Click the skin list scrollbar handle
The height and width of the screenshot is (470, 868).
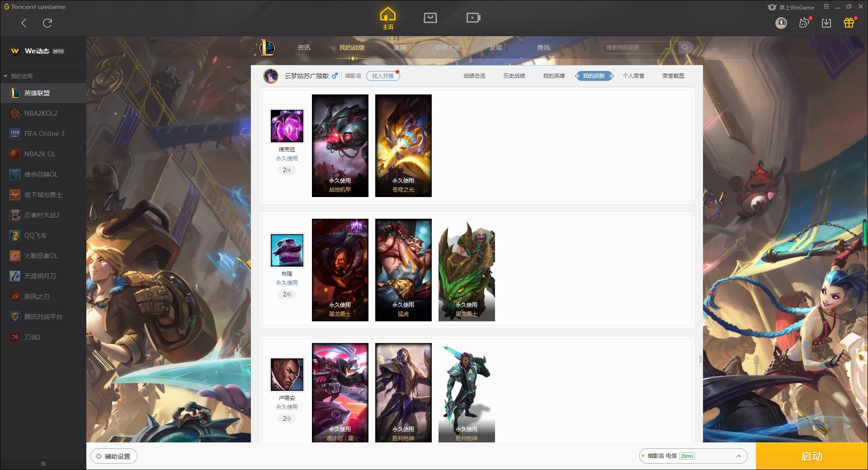click(x=700, y=359)
